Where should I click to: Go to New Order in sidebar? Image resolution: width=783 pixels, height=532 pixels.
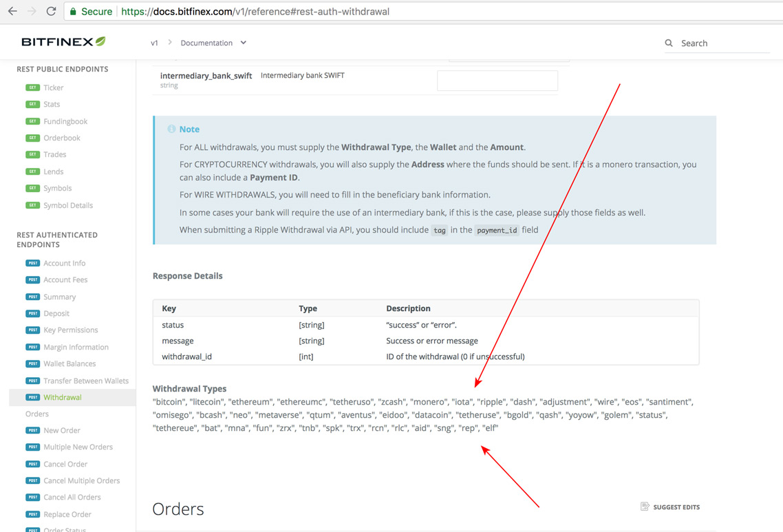tap(62, 430)
